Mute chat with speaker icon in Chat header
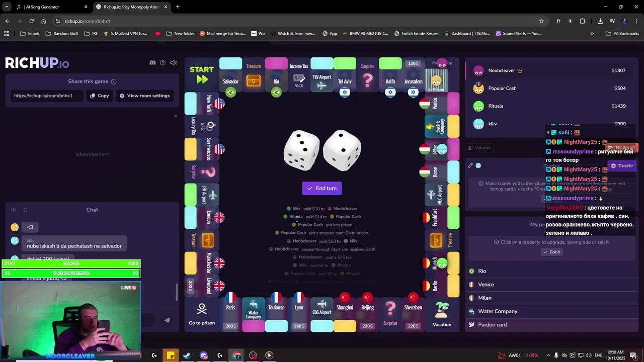Image resolution: width=644 pixels, height=362 pixels. pos(14,210)
